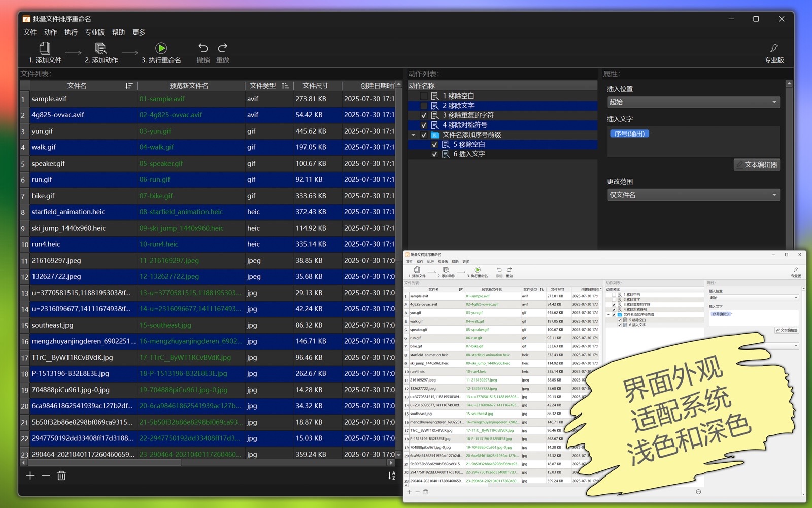Open the Pro version (专业版) pin icon
Image resolution: width=812 pixels, height=508 pixels.
click(x=774, y=48)
